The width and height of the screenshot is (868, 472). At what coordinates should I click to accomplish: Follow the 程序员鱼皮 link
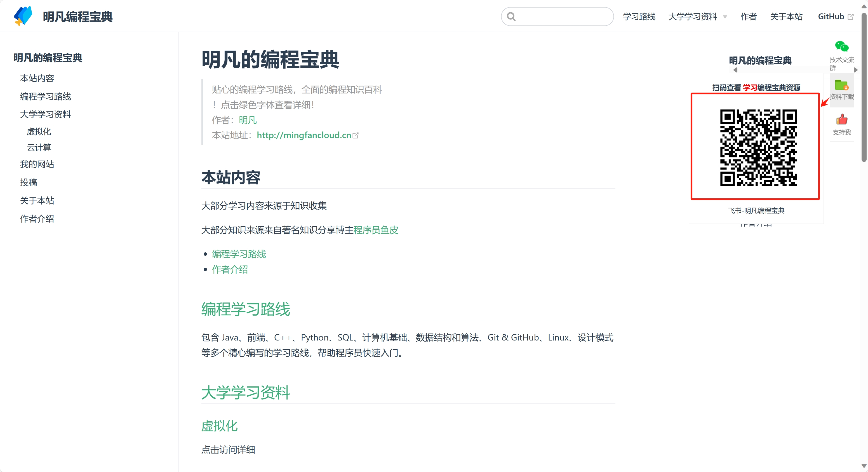(x=376, y=230)
